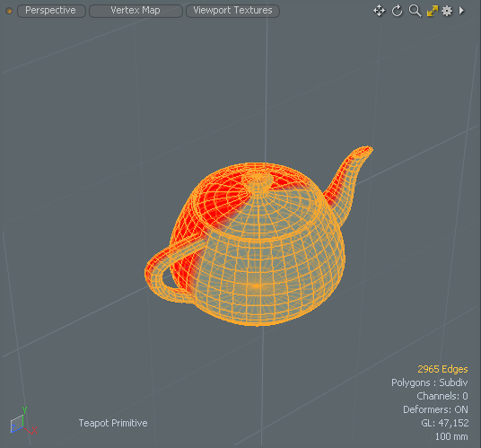Screen dimensions: 481x448
Task: Open viewport settings gear icon
Action: point(447,11)
